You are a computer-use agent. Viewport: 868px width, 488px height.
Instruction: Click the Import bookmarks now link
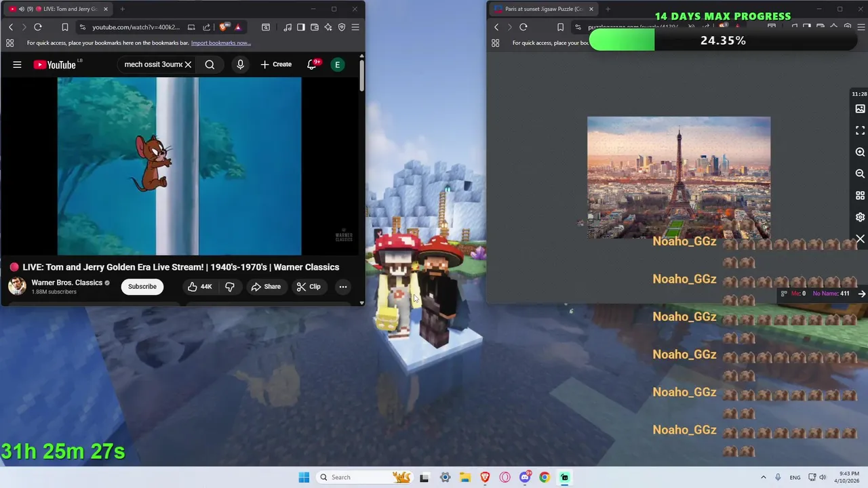(221, 43)
